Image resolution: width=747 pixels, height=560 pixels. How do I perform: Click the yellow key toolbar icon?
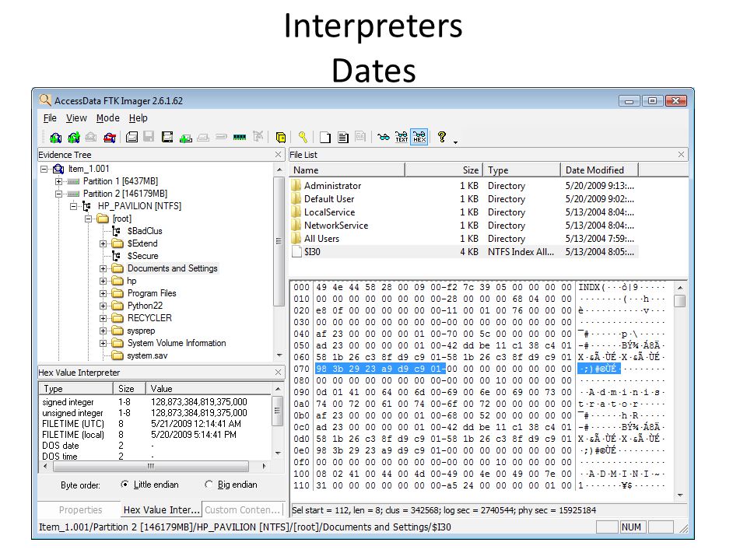coord(303,137)
